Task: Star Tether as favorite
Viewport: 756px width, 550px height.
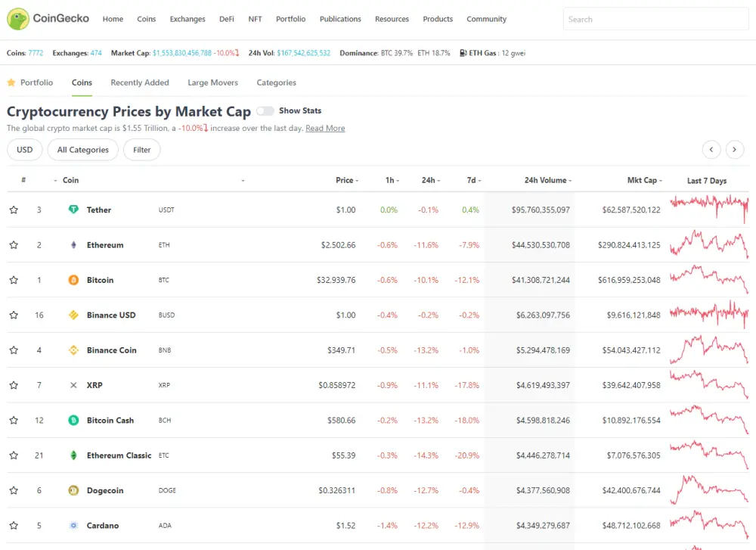Action: 14,210
